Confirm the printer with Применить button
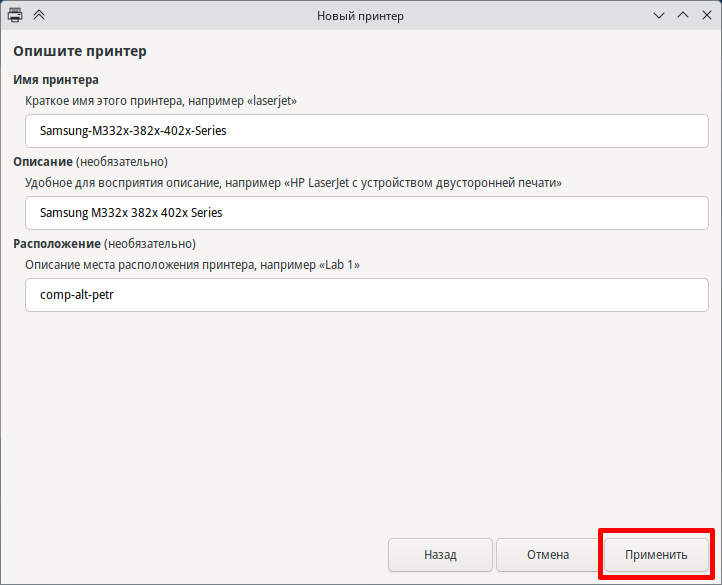The width and height of the screenshot is (722, 585). 656,555
